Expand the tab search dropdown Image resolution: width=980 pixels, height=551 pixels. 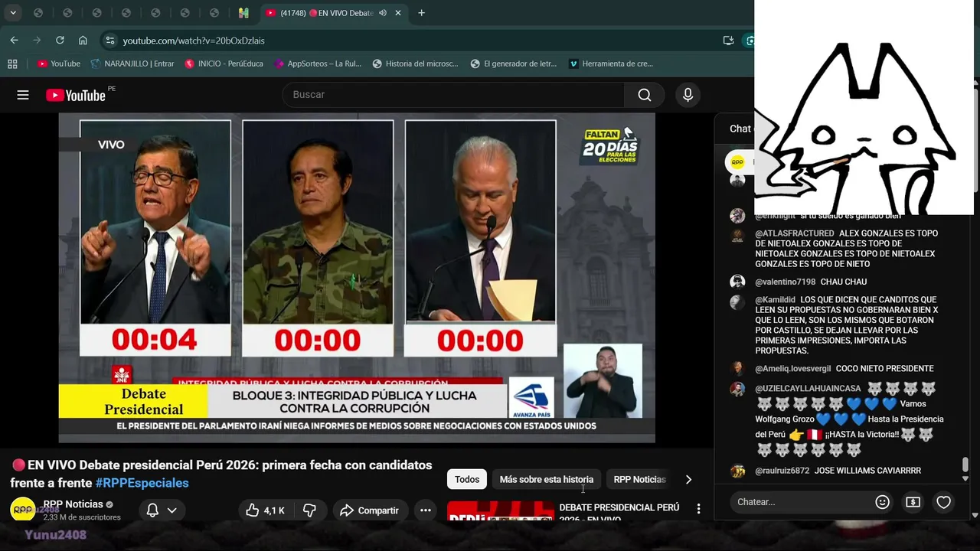point(13,13)
